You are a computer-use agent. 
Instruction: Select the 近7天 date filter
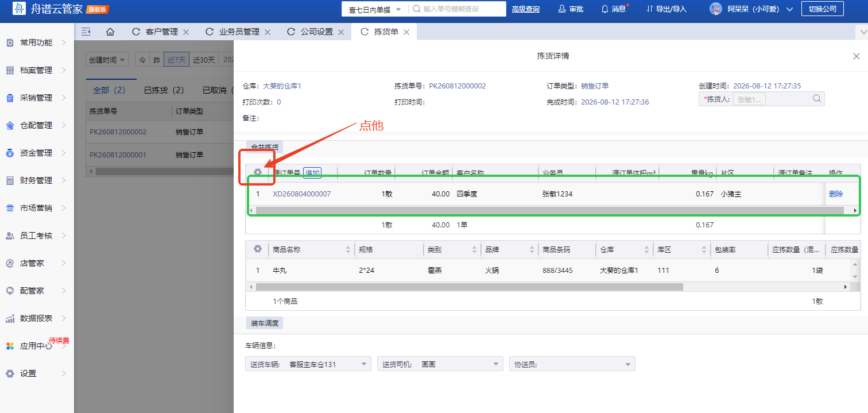pyautogui.click(x=176, y=60)
